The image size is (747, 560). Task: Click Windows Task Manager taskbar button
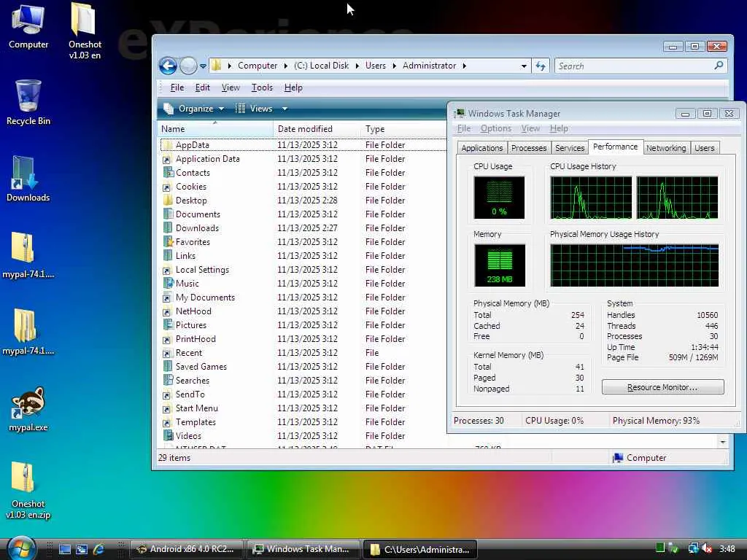(x=303, y=549)
